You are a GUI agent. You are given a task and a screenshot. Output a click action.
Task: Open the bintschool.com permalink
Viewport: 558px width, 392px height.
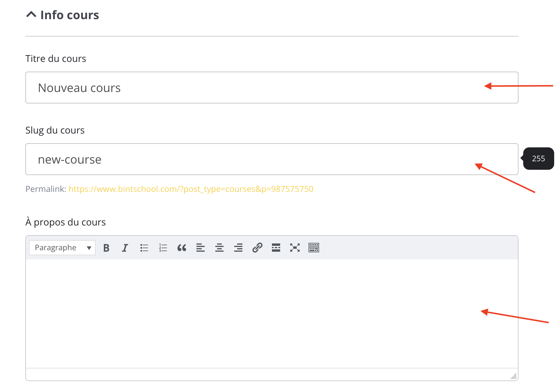point(191,189)
